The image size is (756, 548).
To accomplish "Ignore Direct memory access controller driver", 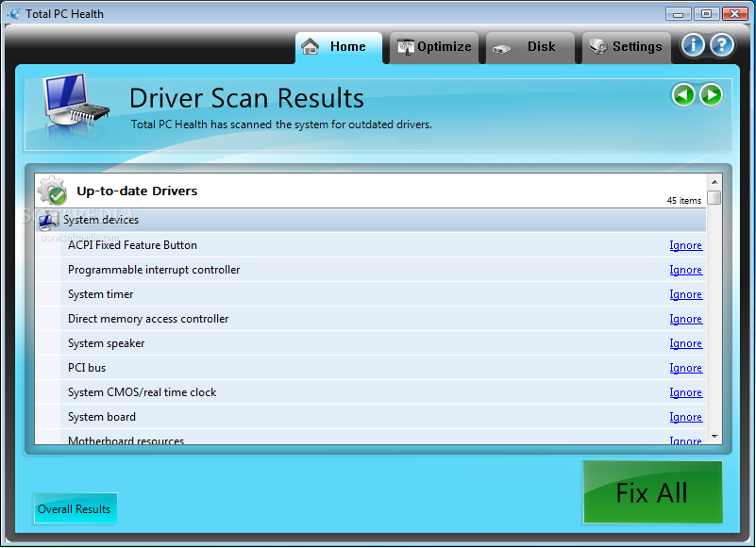I will (x=685, y=319).
